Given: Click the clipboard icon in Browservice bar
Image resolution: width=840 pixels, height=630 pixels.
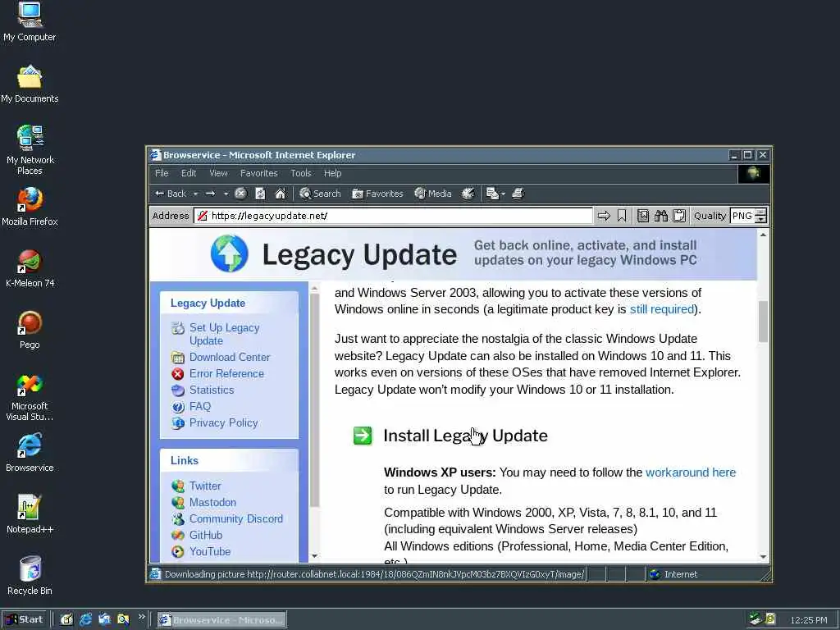Looking at the screenshot, I should [x=679, y=216].
